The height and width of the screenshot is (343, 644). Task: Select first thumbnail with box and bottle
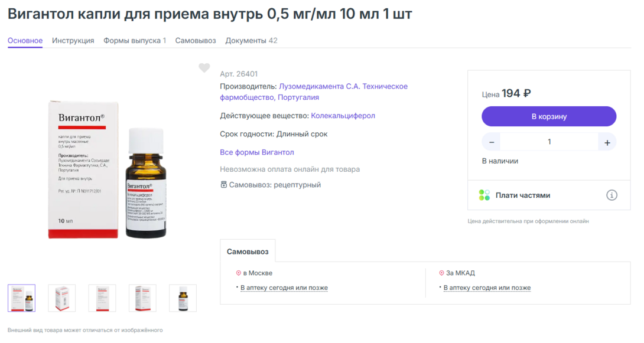21,298
